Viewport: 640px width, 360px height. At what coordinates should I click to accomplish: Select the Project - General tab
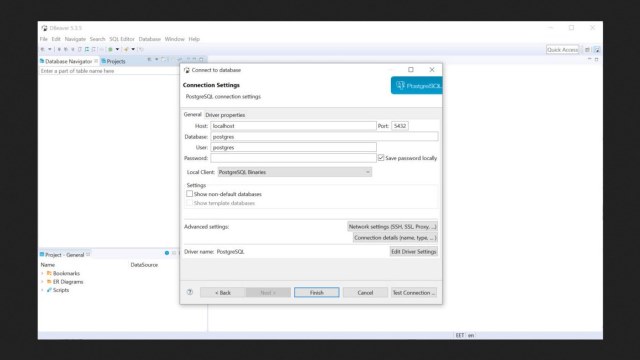coord(64,255)
